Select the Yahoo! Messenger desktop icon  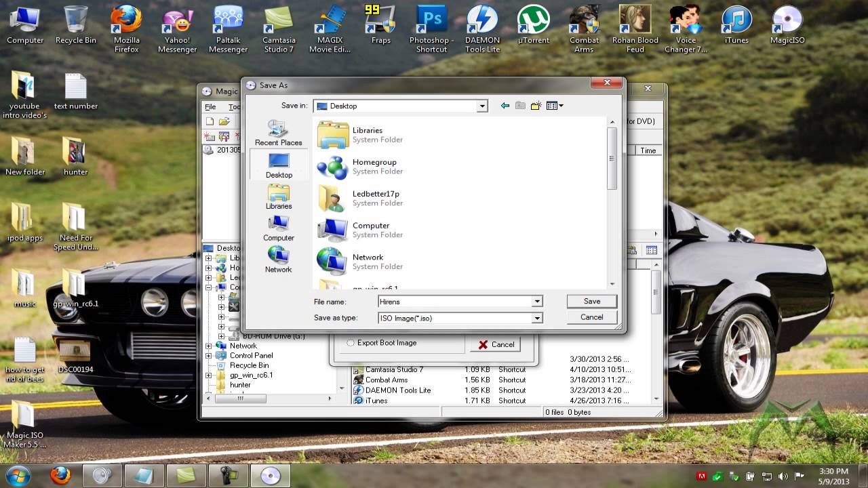click(178, 29)
